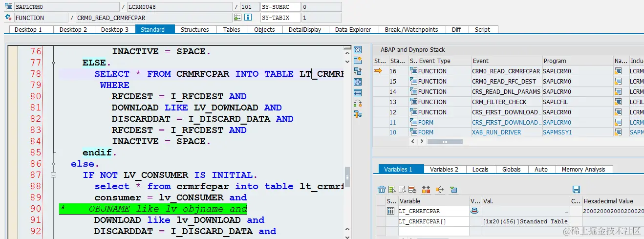The image size is (644, 239).
Task: Switch to Desktop 1 tab
Action: 28,29
